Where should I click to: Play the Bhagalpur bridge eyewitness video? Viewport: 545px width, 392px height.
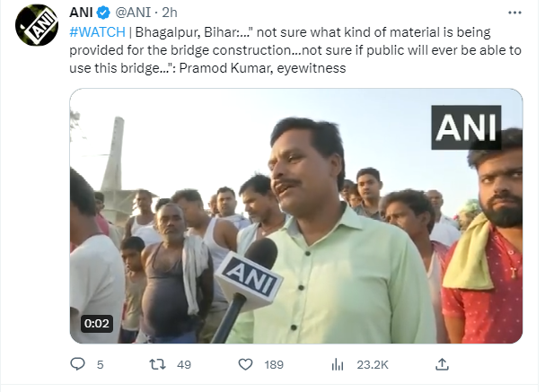pyautogui.click(x=295, y=215)
